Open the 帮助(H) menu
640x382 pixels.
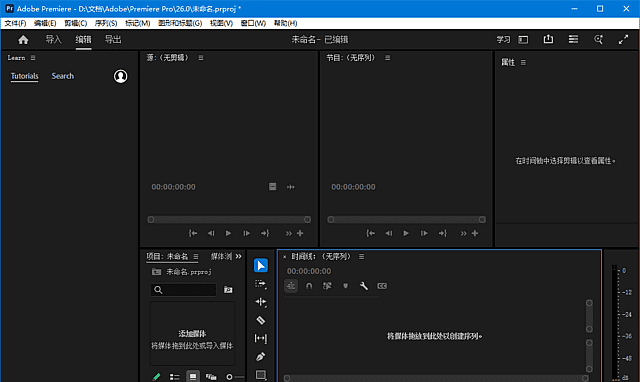(285, 23)
